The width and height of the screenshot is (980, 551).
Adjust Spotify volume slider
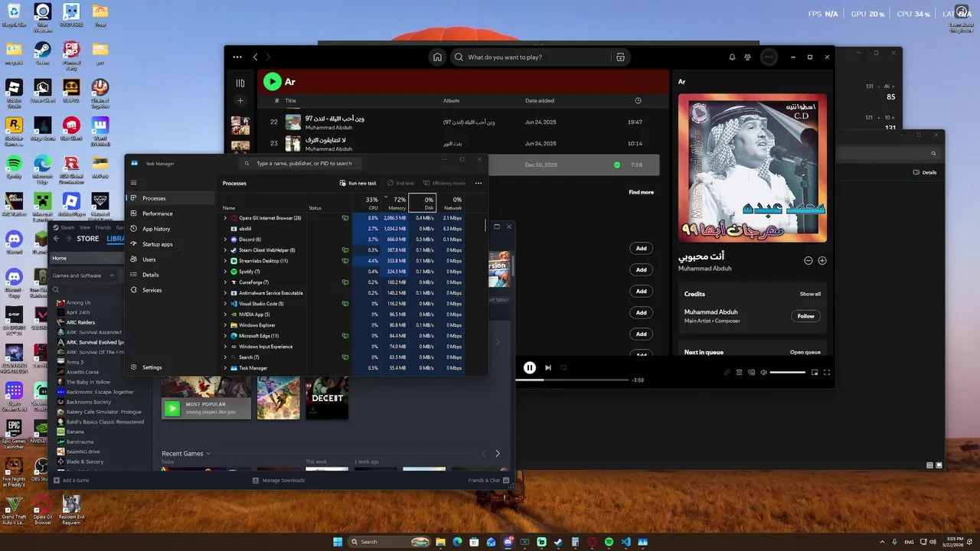787,372
